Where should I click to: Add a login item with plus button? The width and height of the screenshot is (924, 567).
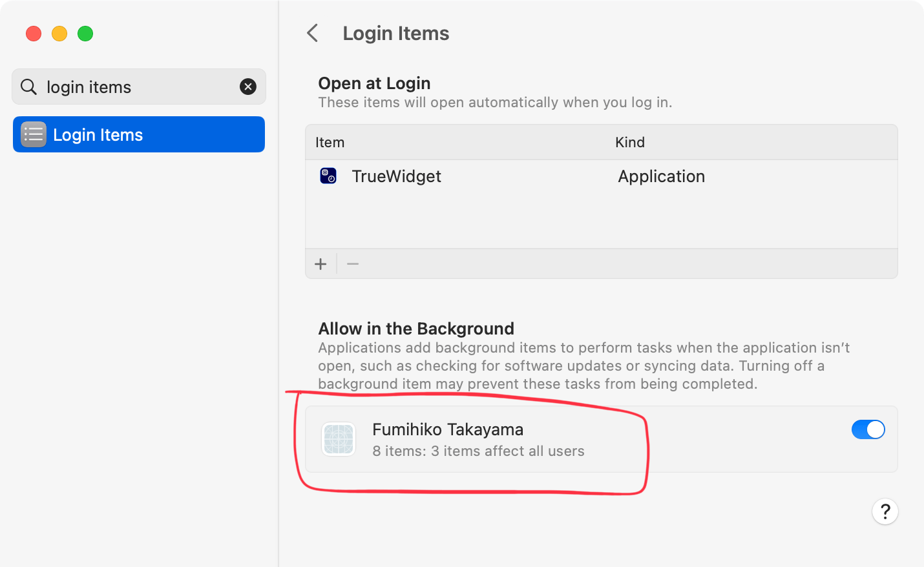point(320,264)
